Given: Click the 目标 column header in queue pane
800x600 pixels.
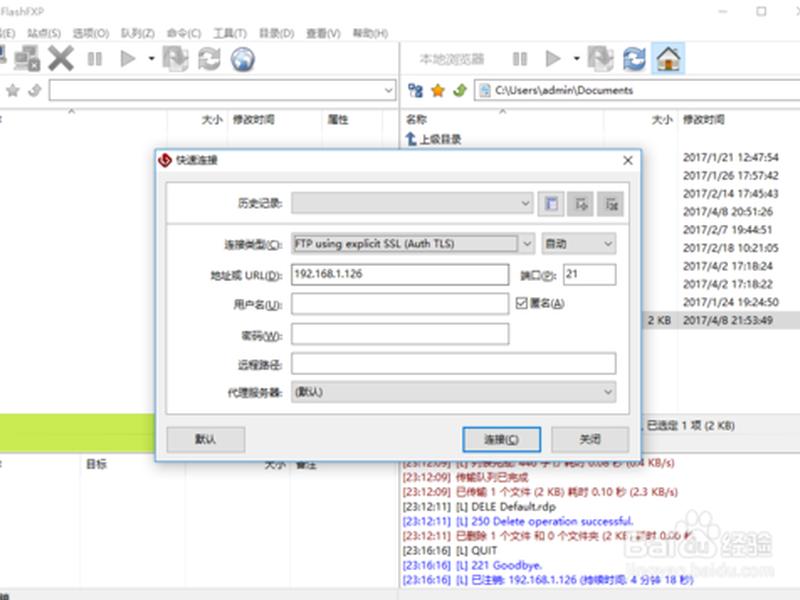Looking at the screenshot, I should 96,464.
